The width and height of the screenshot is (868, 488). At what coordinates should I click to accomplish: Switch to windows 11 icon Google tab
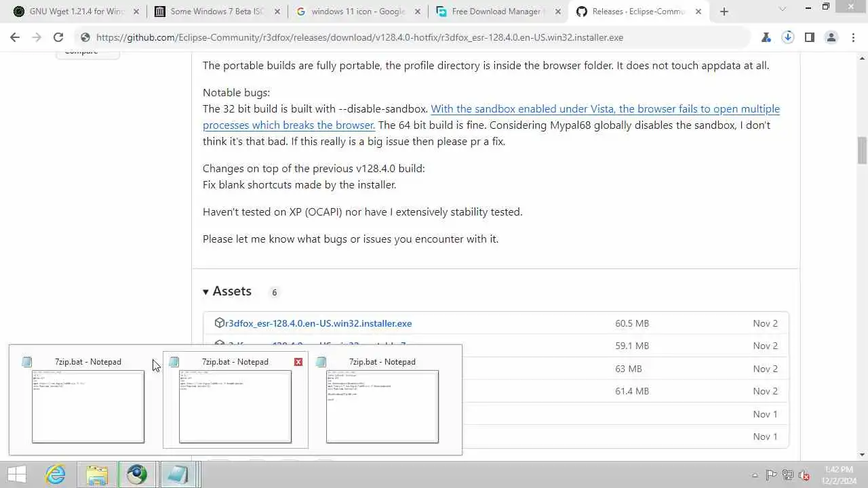pos(351,12)
